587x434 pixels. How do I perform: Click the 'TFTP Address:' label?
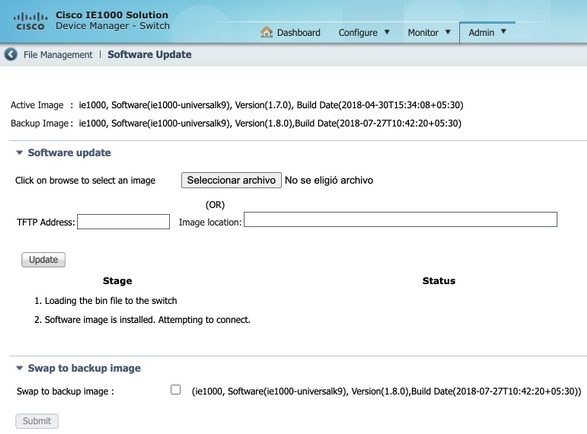point(46,222)
